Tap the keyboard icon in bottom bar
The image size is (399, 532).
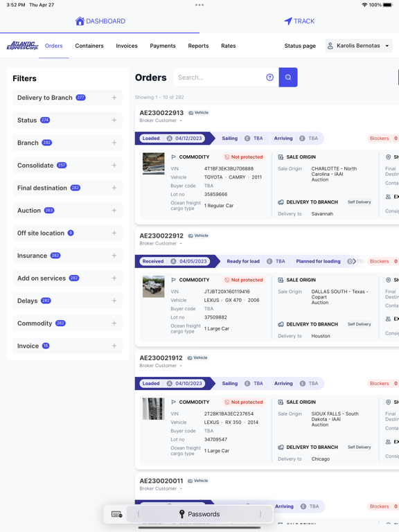pyautogui.click(x=116, y=515)
